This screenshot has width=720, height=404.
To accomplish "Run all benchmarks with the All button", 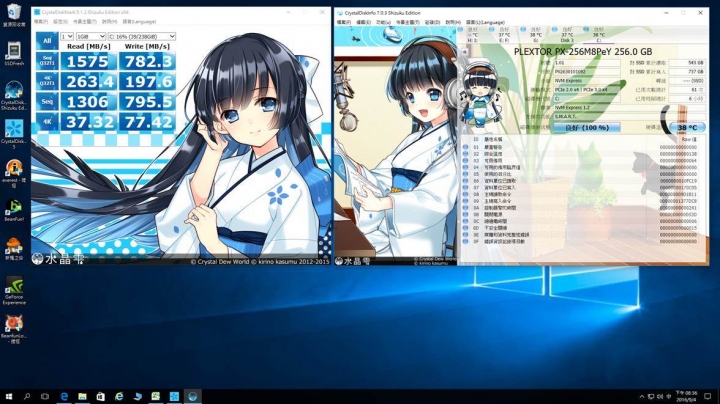I will click(47, 40).
